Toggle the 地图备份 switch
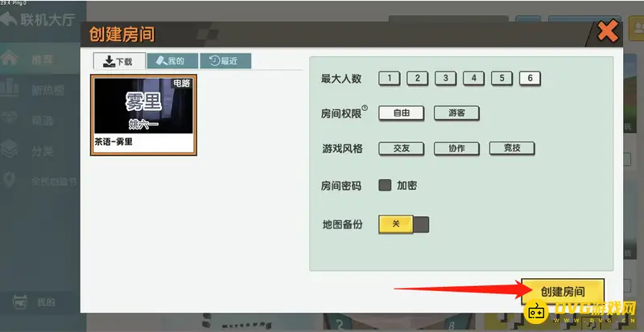Screen dimensions: 644x332 [404, 224]
